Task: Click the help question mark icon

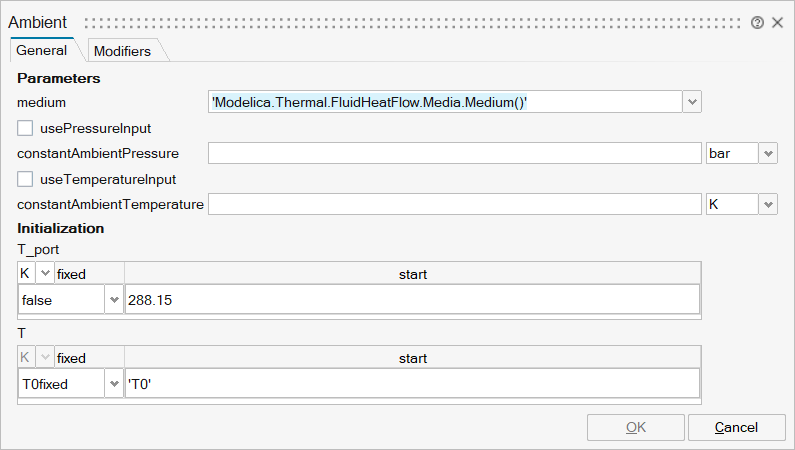Action: (757, 22)
